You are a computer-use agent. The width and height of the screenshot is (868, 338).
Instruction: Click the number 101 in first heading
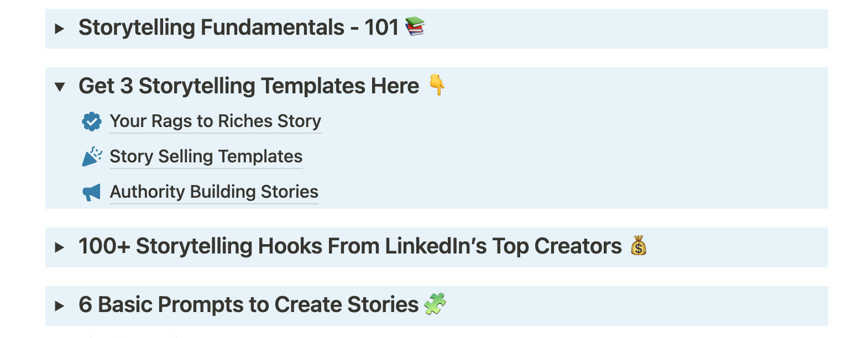[x=381, y=28]
